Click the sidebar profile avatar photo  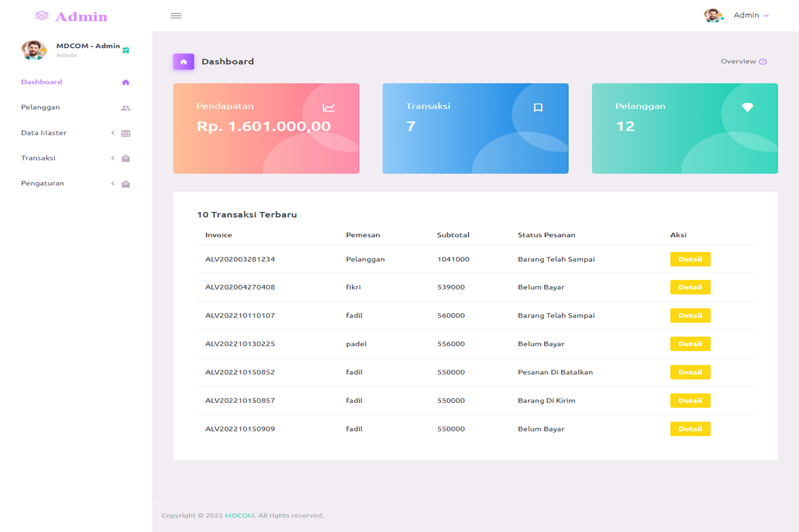pyautogui.click(x=34, y=51)
